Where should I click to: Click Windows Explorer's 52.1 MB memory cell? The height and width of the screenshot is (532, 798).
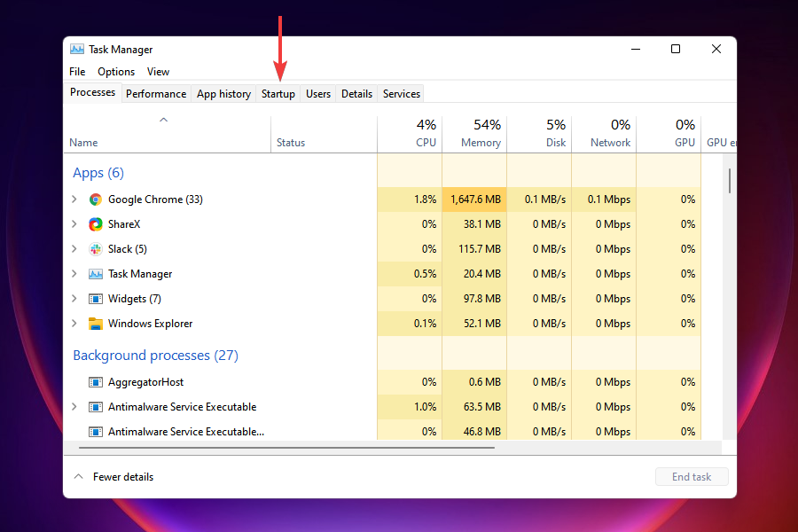click(474, 324)
